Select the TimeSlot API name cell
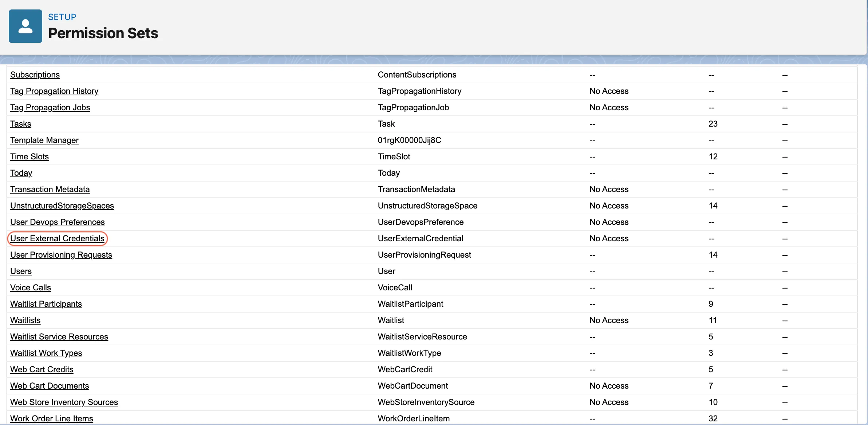This screenshot has height=425, width=868. pyautogui.click(x=394, y=156)
